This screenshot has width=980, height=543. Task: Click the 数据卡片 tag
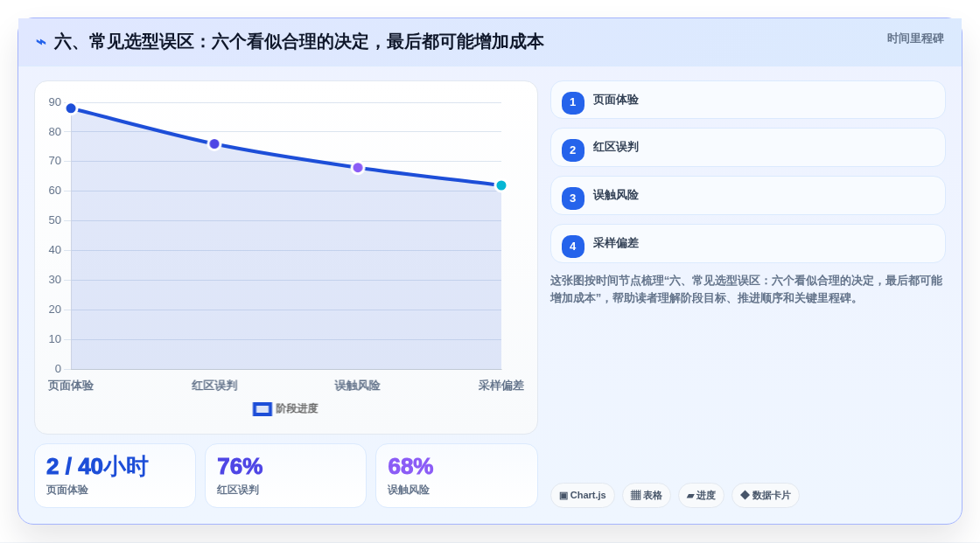(x=766, y=496)
